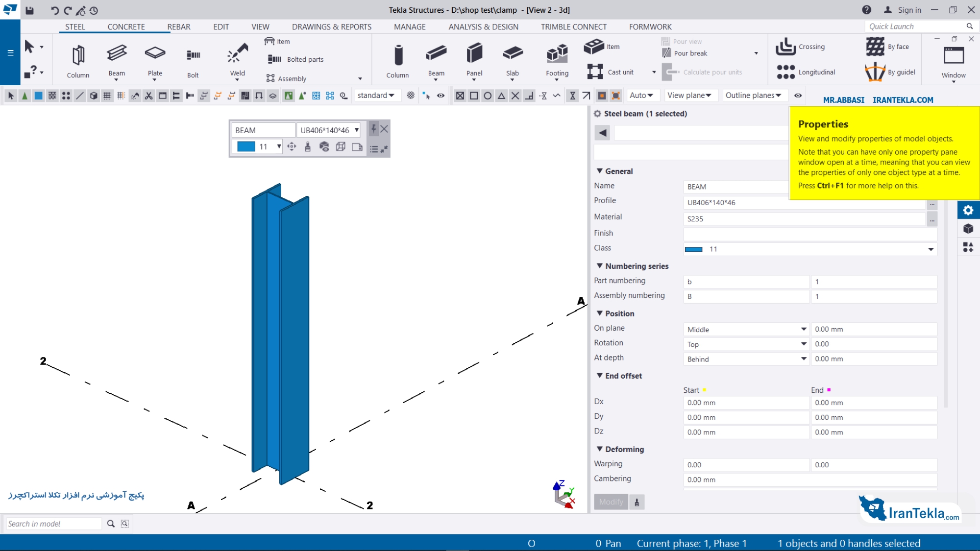Browse profile with ellipsis button
The image size is (980, 551).
[932, 204]
